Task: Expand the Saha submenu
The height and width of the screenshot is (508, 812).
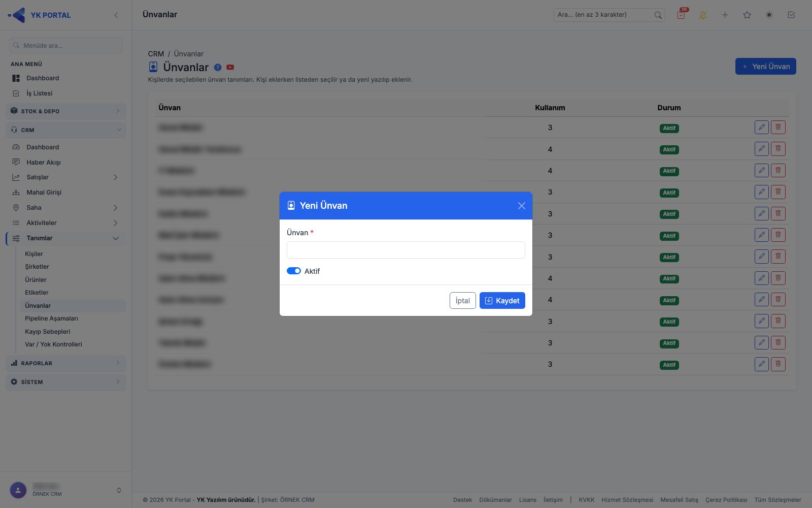Action: 66,208
